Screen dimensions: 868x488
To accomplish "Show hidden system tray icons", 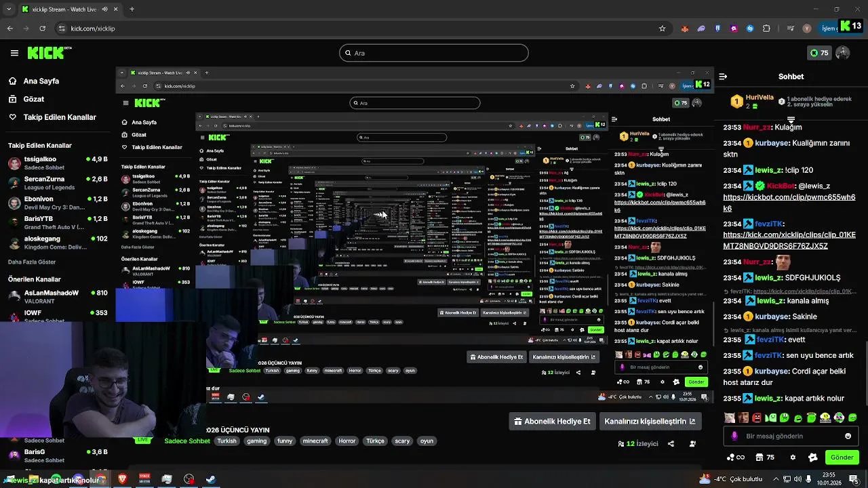I will pos(776,479).
